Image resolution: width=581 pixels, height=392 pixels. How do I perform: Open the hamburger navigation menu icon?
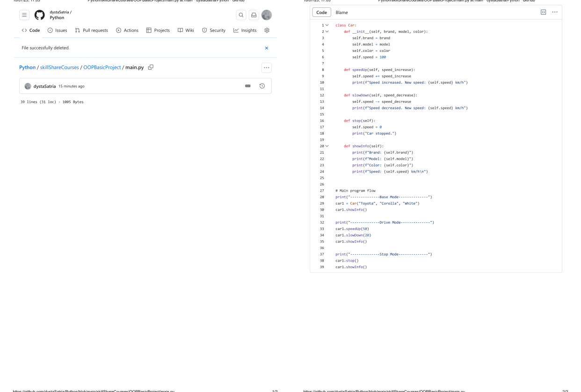(x=24, y=15)
